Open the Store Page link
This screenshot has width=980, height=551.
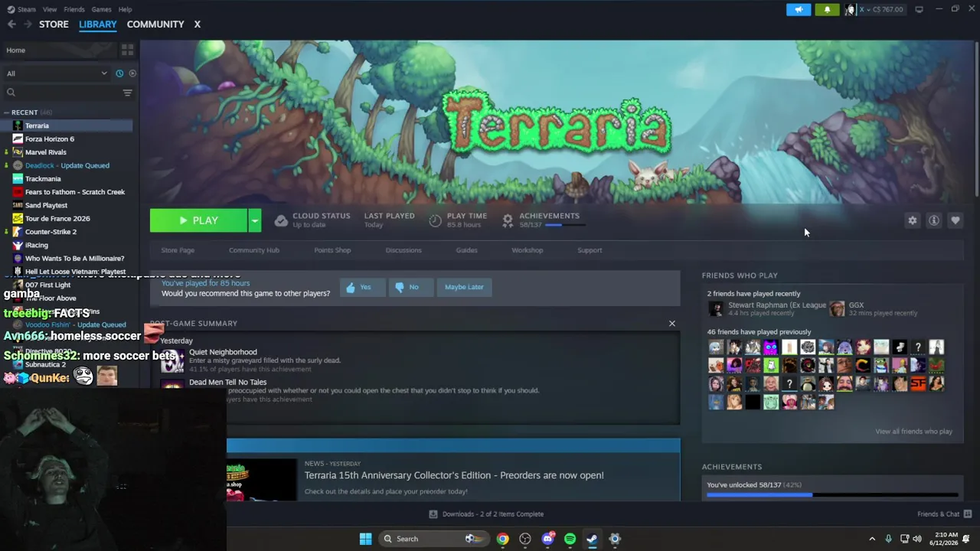tap(178, 250)
